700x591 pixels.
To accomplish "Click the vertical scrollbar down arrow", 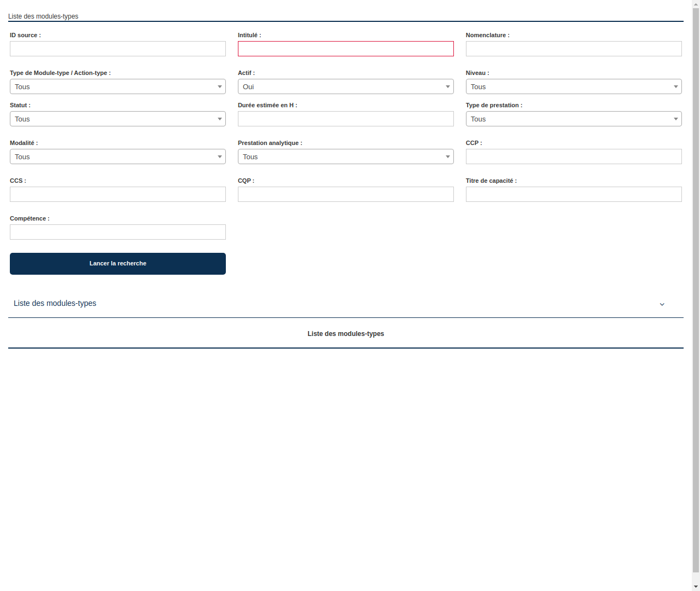I will point(696,587).
